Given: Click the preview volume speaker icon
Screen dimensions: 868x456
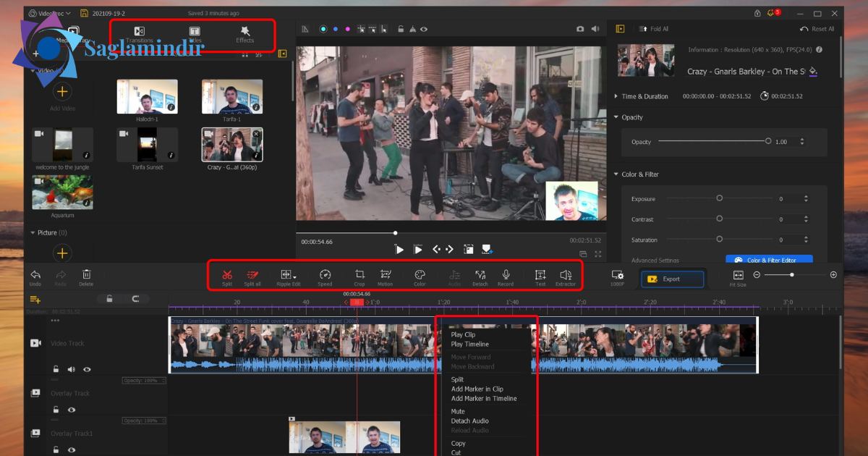Looking at the screenshot, I should [595, 29].
